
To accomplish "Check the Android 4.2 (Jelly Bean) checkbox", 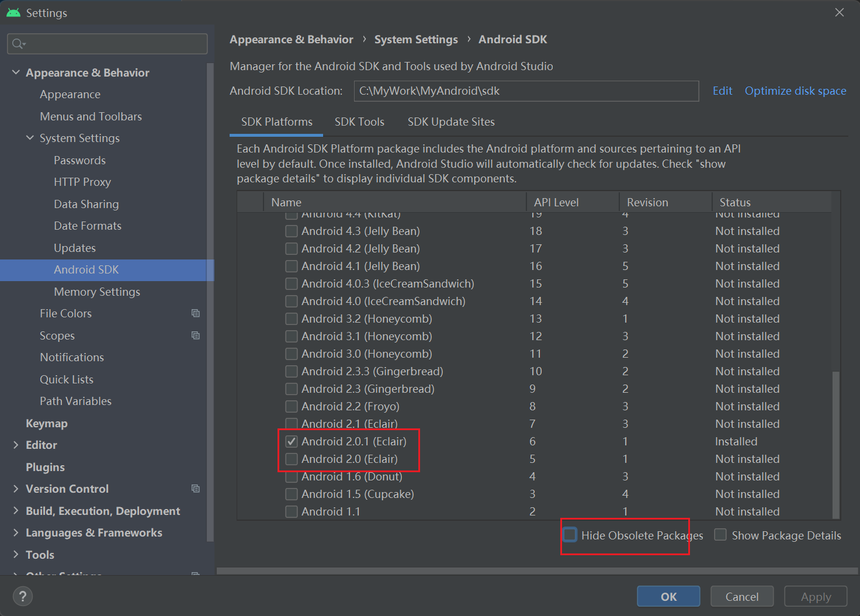I will pos(291,249).
